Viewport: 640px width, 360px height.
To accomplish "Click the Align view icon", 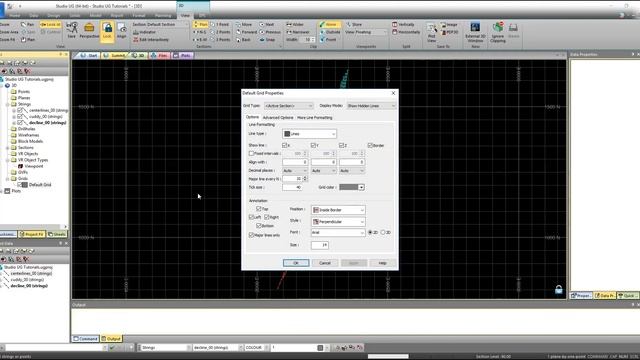I will pyautogui.click(x=122, y=31).
